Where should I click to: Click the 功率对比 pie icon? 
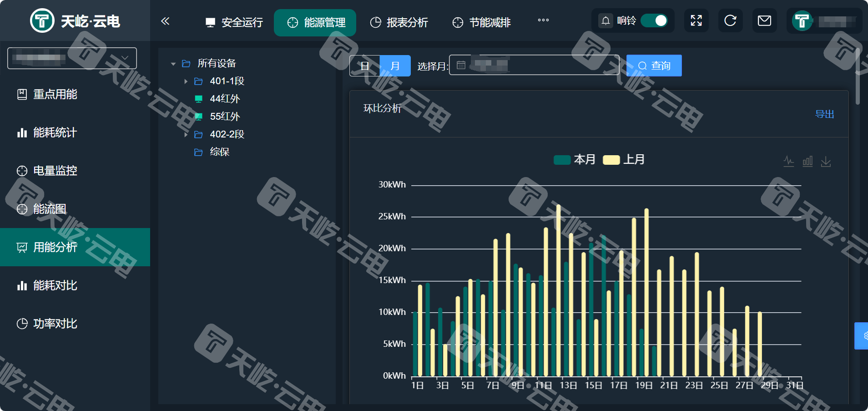[22, 324]
